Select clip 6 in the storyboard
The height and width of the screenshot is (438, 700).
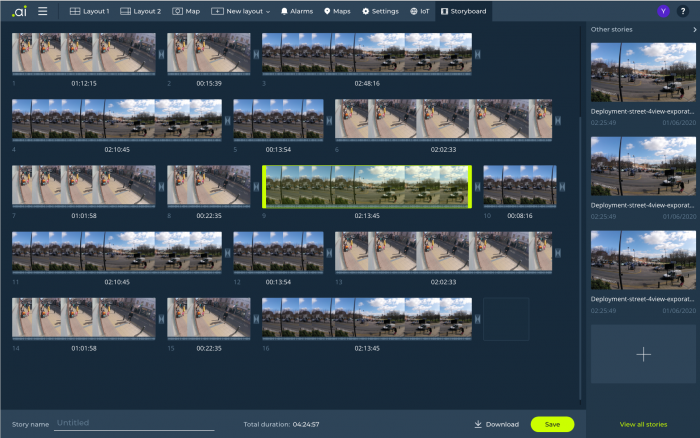(x=444, y=120)
